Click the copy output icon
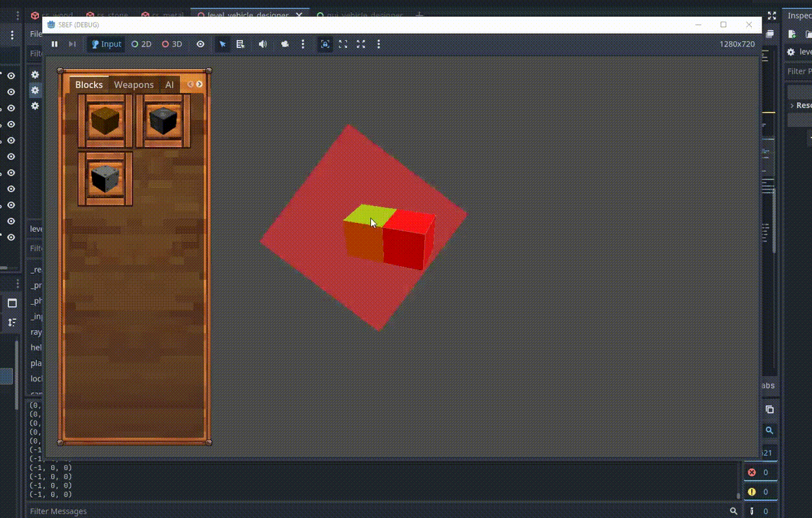This screenshot has height=518, width=812. (769, 409)
